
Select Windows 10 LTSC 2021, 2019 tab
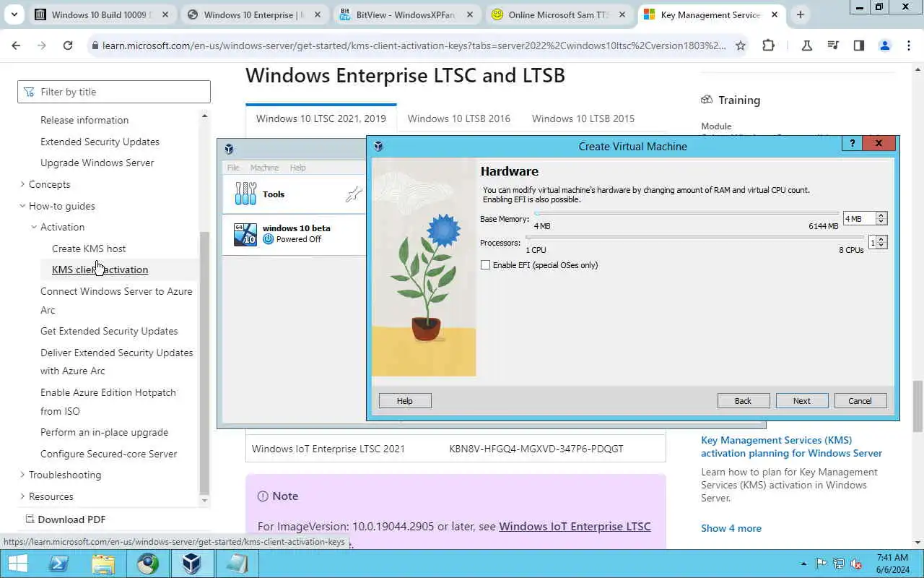pos(321,118)
